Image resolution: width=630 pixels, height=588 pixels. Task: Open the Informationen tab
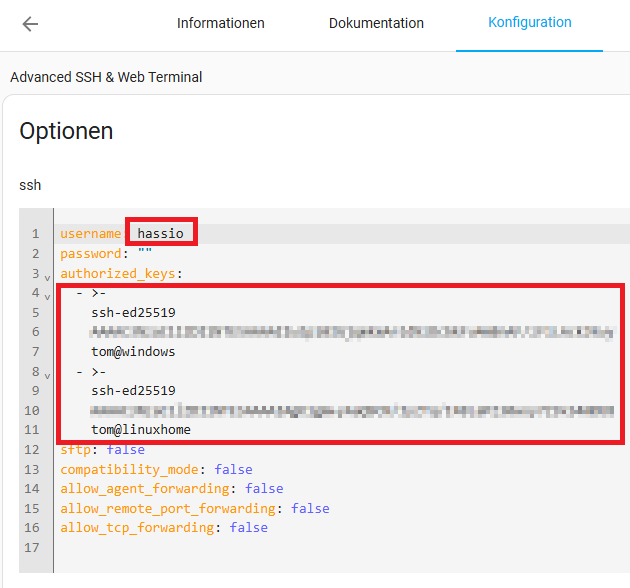click(x=220, y=23)
